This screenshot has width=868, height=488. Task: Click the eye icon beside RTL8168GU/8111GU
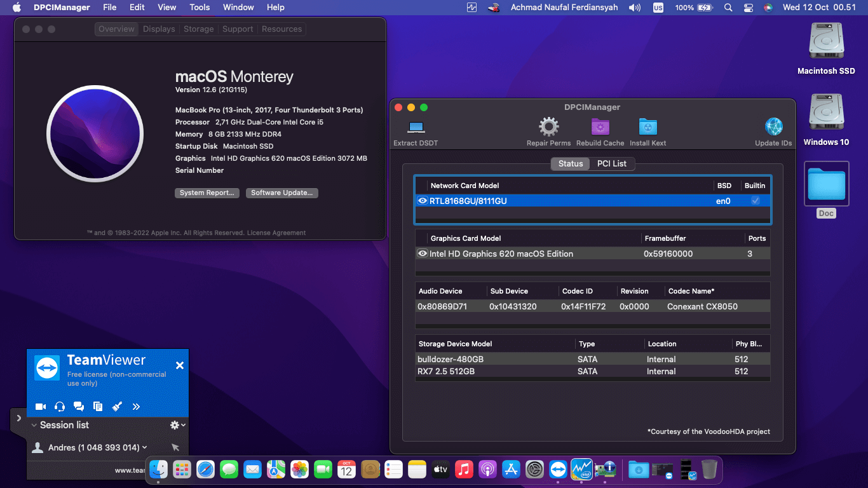(423, 201)
